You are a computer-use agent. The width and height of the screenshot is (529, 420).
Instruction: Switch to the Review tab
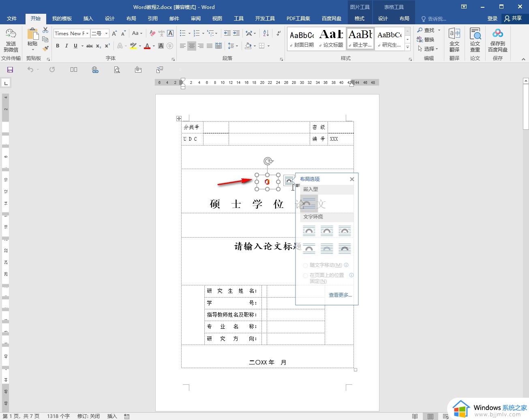click(x=196, y=19)
